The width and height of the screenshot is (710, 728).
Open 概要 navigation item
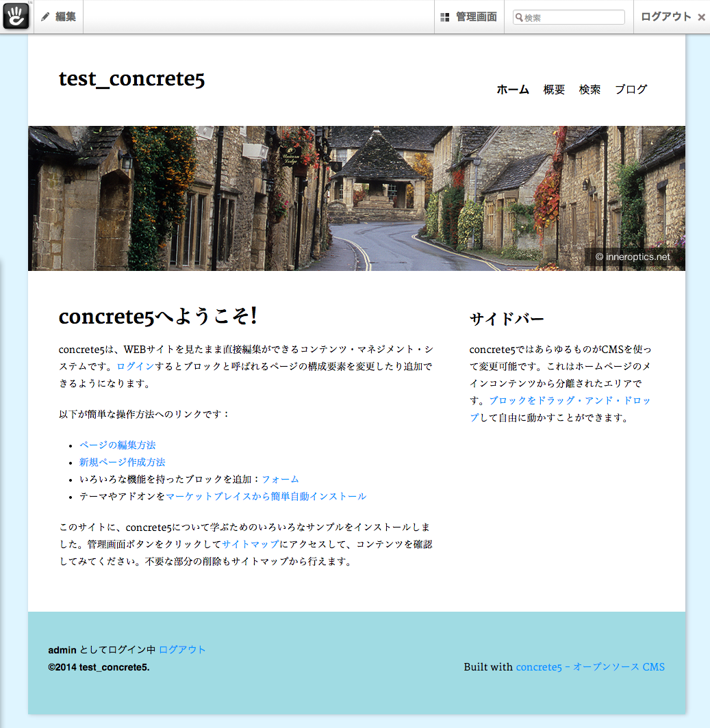pos(554,89)
